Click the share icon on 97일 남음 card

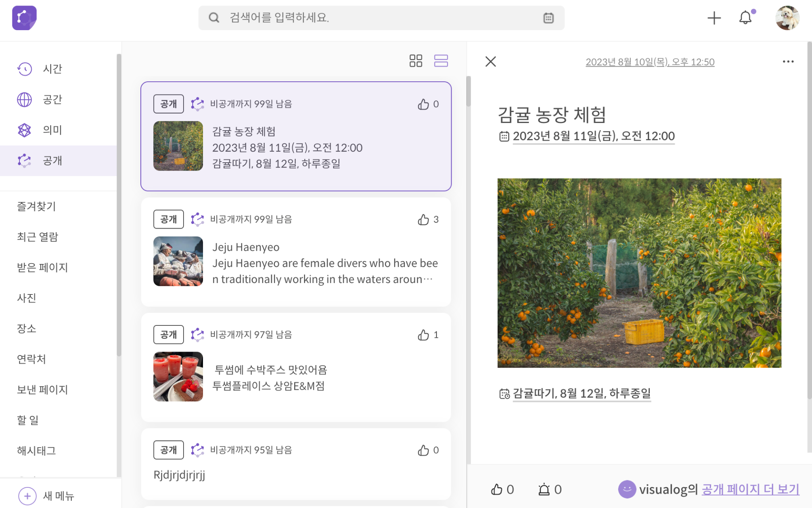tap(197, 335)
